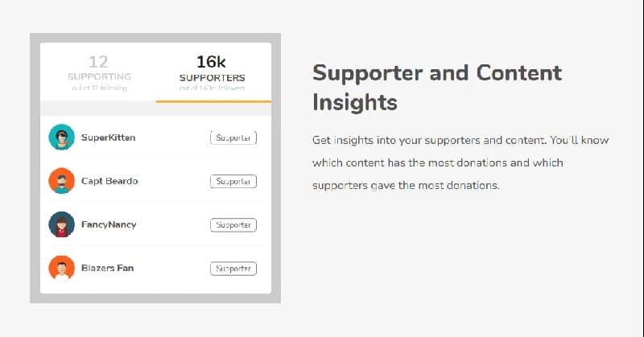
Task: Select FancyNancy's profile avatar
Action: [61, 224]
